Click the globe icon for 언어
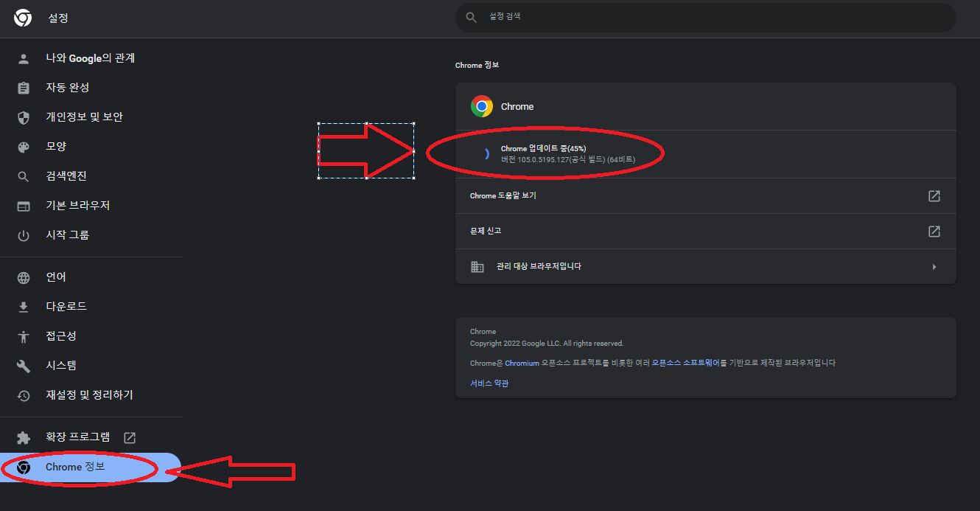The image size is (980, 511). [24, 277]
